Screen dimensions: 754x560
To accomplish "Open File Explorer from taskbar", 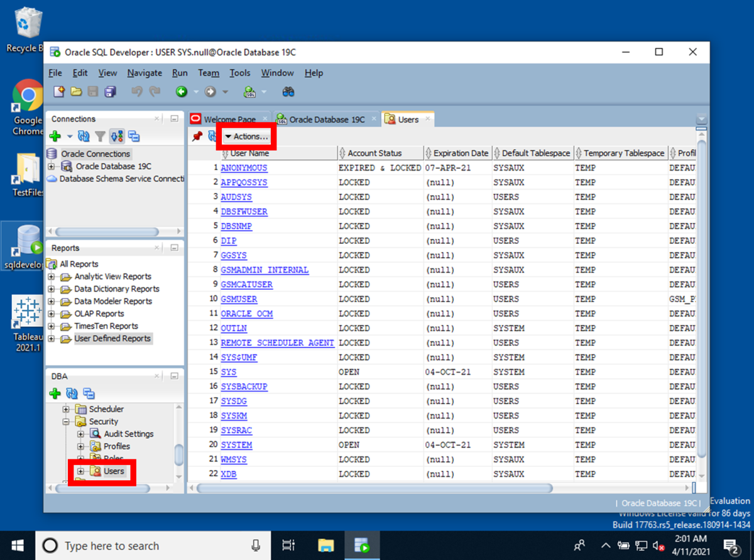I will (x=325, y=545).
